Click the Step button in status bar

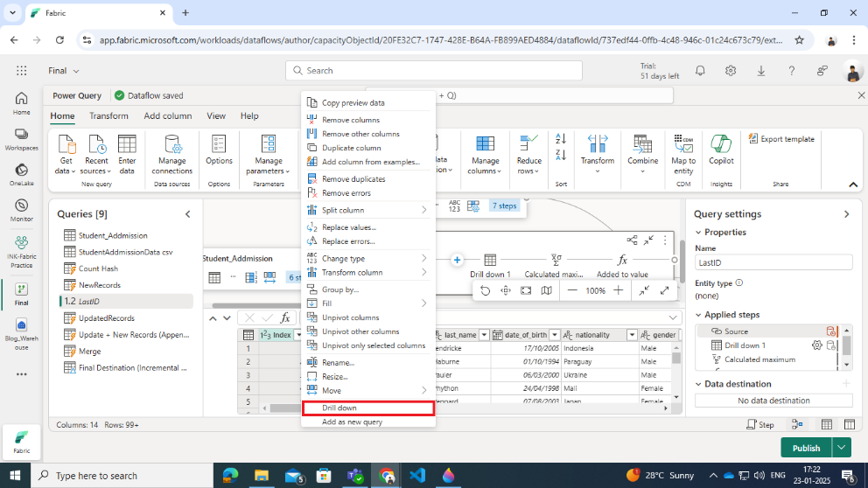[x=760, y=424]
